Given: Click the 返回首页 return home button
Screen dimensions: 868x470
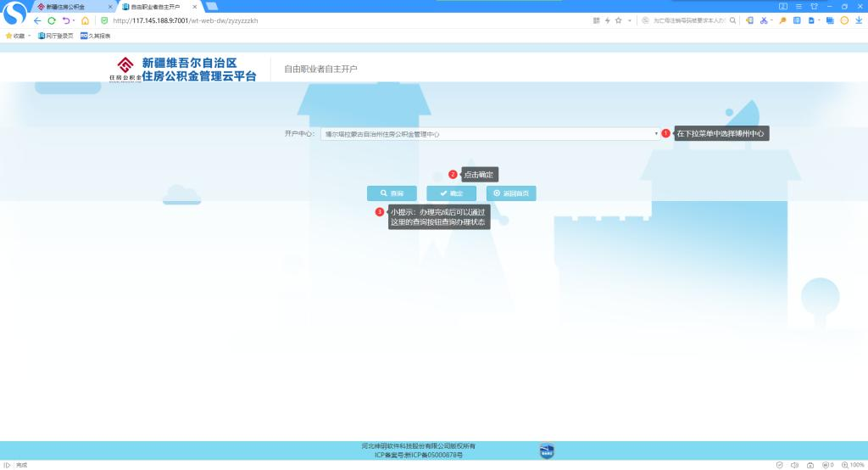Looking at the screenshot, I should (x=511, y=193).
